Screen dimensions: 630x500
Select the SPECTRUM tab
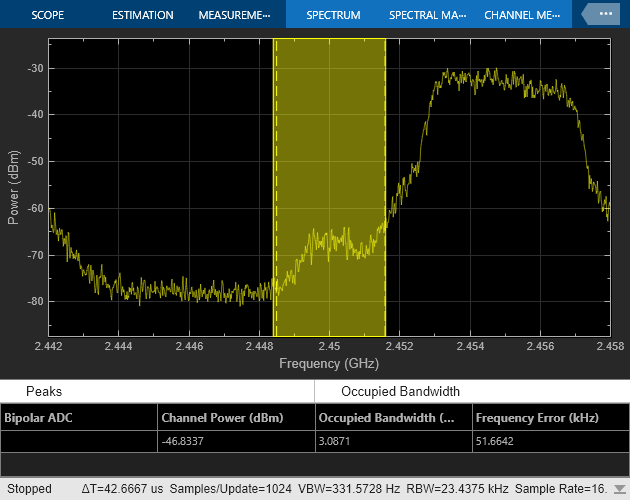(333, 15)
